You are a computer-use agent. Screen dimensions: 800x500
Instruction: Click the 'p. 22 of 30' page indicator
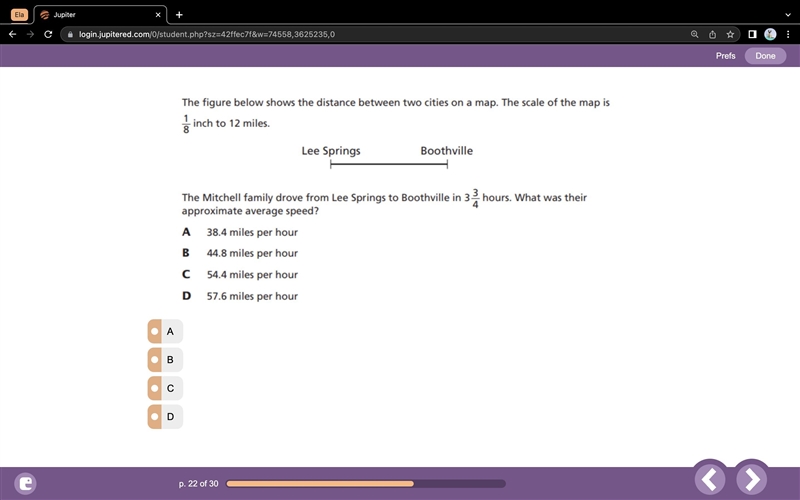click(198, 484)
